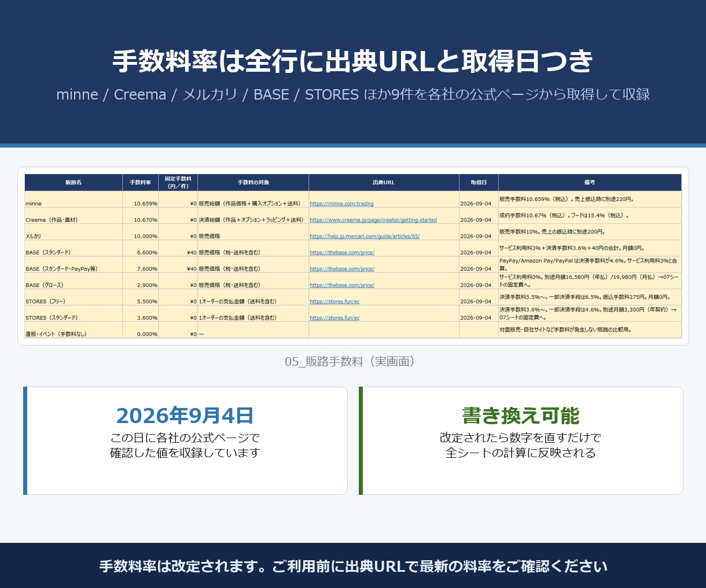
Task: Open the https://minne.com/trading link
Action: click(x=341, y=204)
